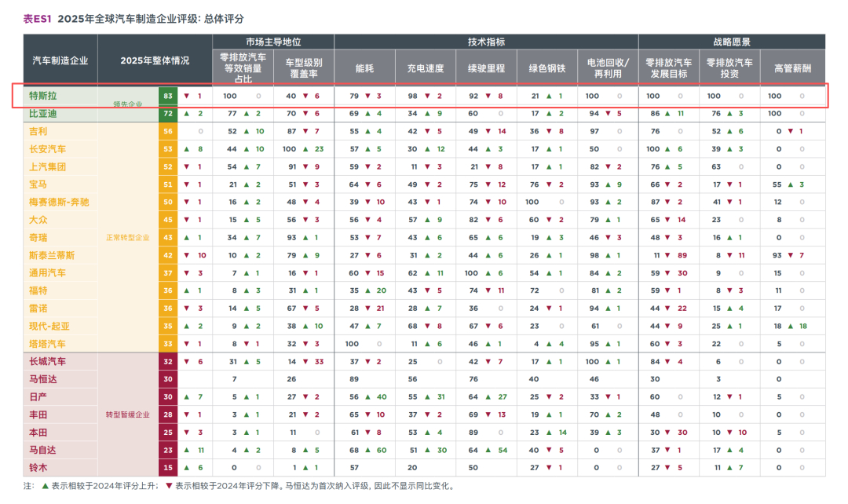
Task: Click the green up triangle in the footnote legend
Action: 46,486
